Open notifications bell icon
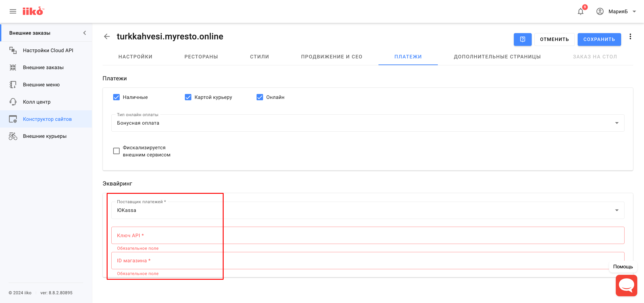Viewport: 644px width, 303px height. click(x=581, y=11)
